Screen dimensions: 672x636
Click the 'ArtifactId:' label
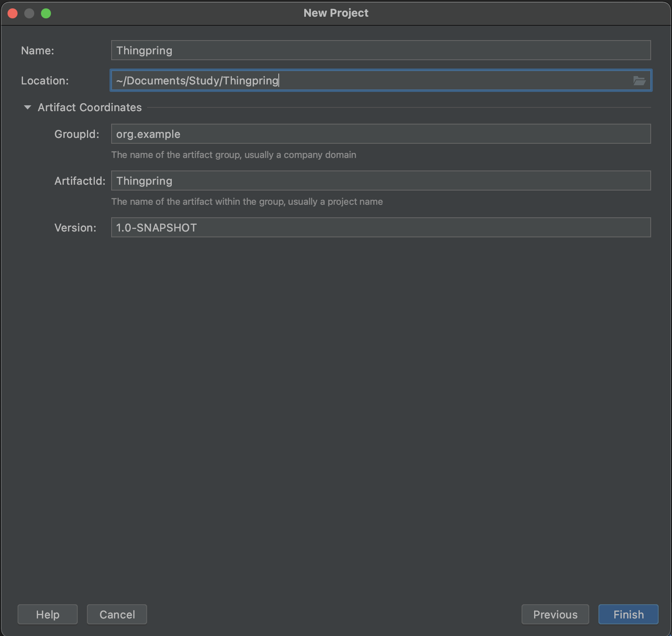[x=80, y=181]
